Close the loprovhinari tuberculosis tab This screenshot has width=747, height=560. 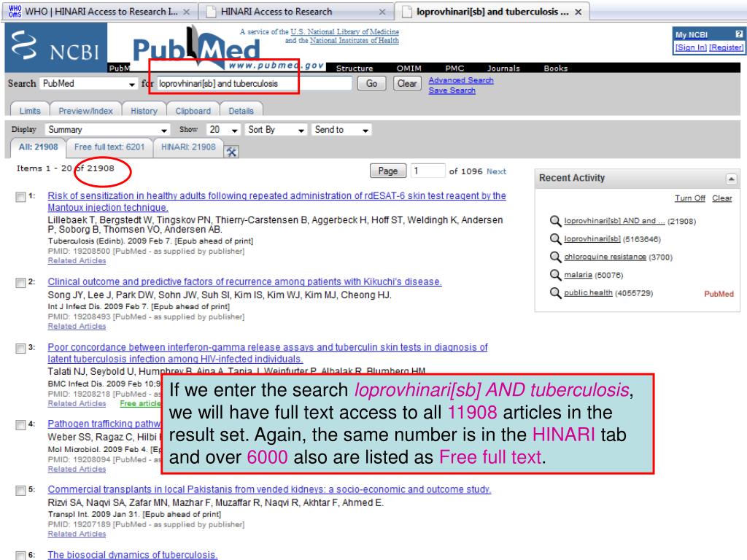point(578,12)
